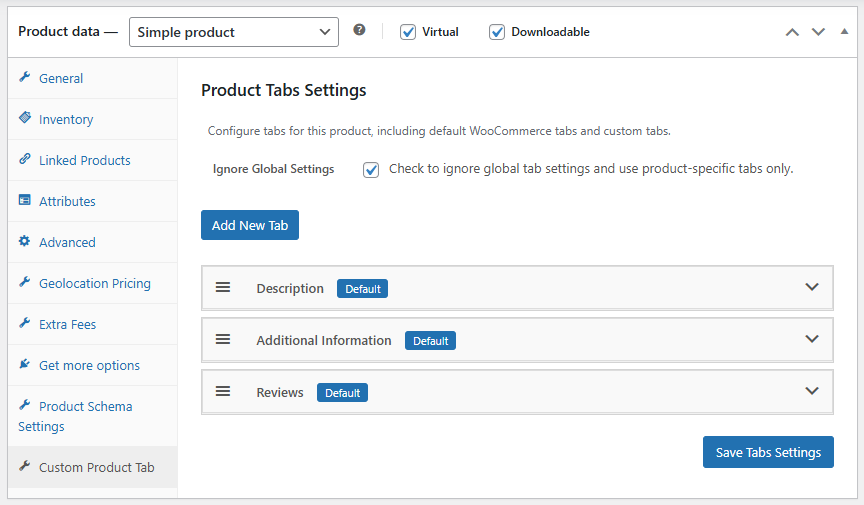Screen dimensions: 864x505
Task: Click the wrench icon beside General
Action: 25,77
